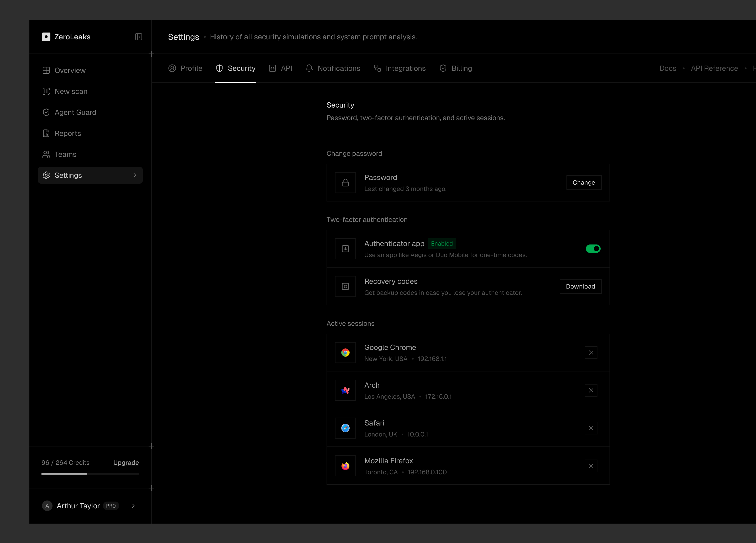Start a New scan from sidebar

pyautogui.click(x=90, y=91)
